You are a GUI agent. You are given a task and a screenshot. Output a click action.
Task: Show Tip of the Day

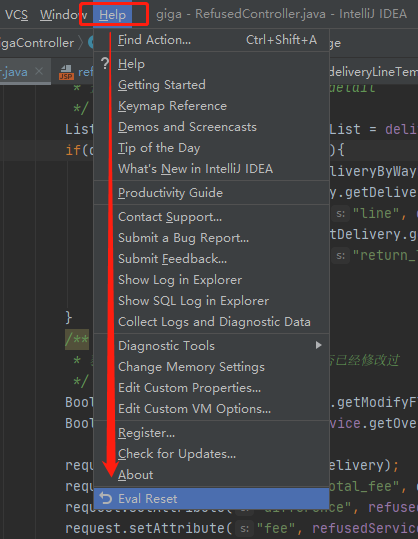(212, 148)
